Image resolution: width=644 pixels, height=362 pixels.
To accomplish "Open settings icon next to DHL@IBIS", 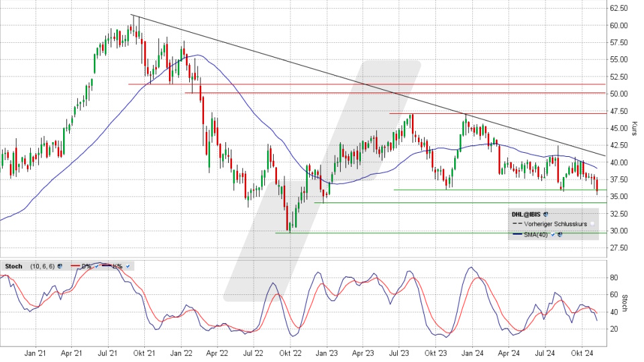I will tap(545, 214).
